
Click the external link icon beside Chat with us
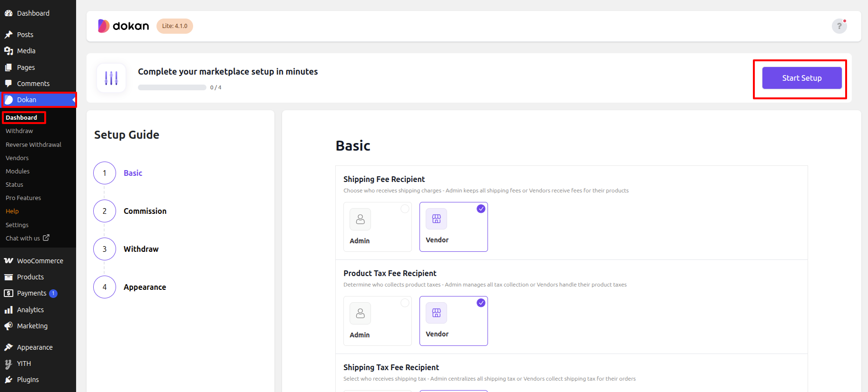pyautogui.click(x=46, y=238)
